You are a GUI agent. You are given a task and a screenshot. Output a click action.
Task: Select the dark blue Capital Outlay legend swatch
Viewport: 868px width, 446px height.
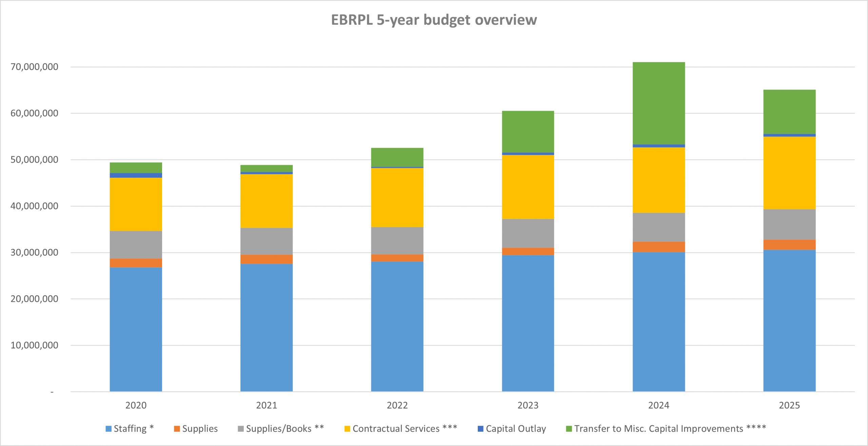click(x=480, y=429)
